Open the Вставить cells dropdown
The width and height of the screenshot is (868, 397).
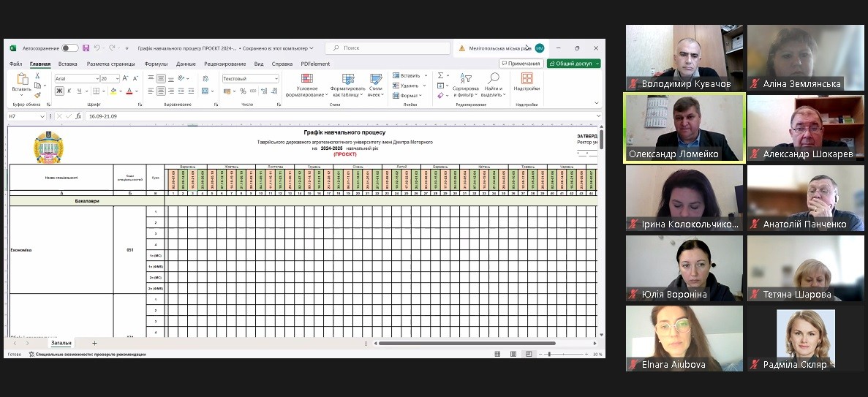point(410,75)
